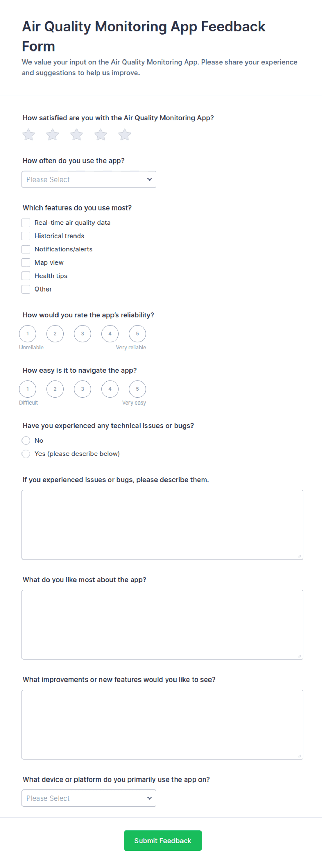The height and width of the screenshot is (868, 322).
Task: Give five stars for satisfaction
Action: [125, 135]
